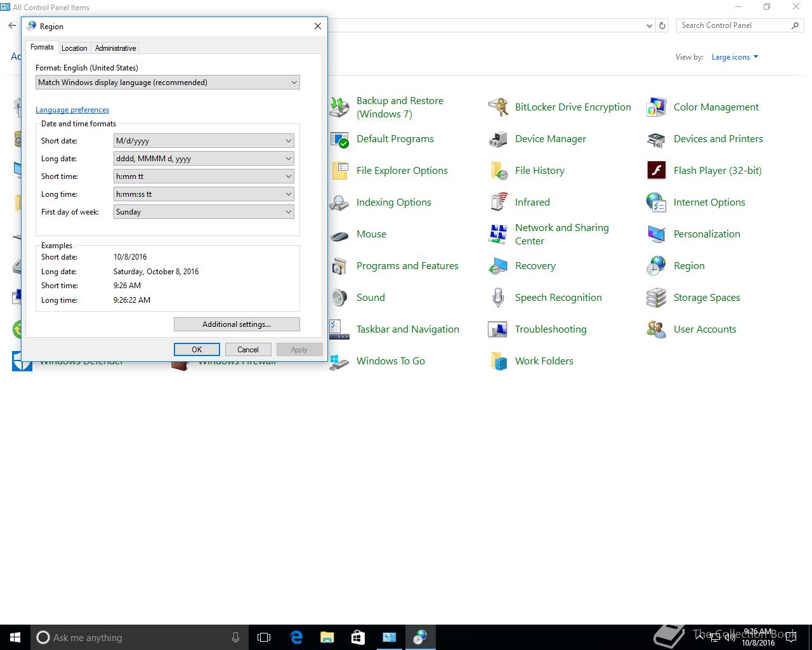Open the Work Folders icon
Image resolution: width=812 pixels, height=650 pixels.
click(498, 361)
